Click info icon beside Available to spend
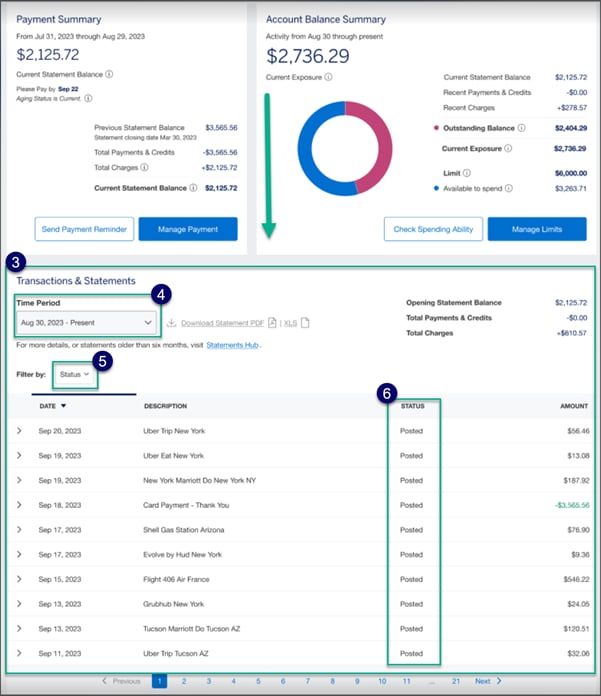 [506, 187]
